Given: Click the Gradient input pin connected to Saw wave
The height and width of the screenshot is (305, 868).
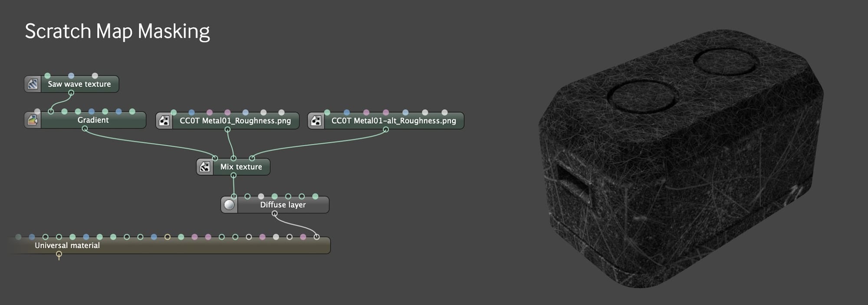Looking at the screenshot, I should coord(51,112).
